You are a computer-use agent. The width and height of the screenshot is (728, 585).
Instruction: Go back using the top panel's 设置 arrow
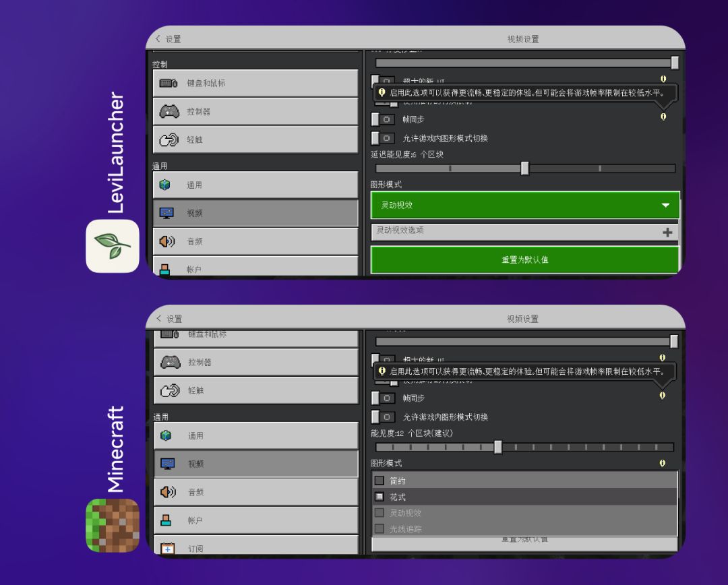click(158, 39)
